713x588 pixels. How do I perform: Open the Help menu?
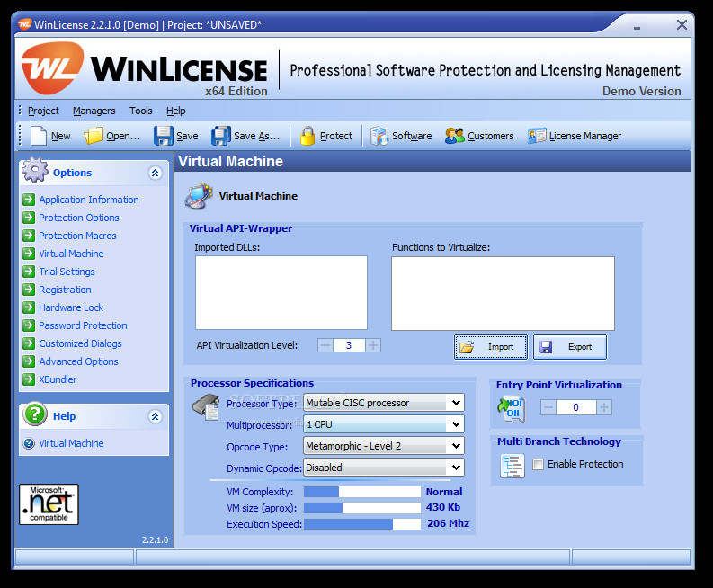[x=176, y=111]
